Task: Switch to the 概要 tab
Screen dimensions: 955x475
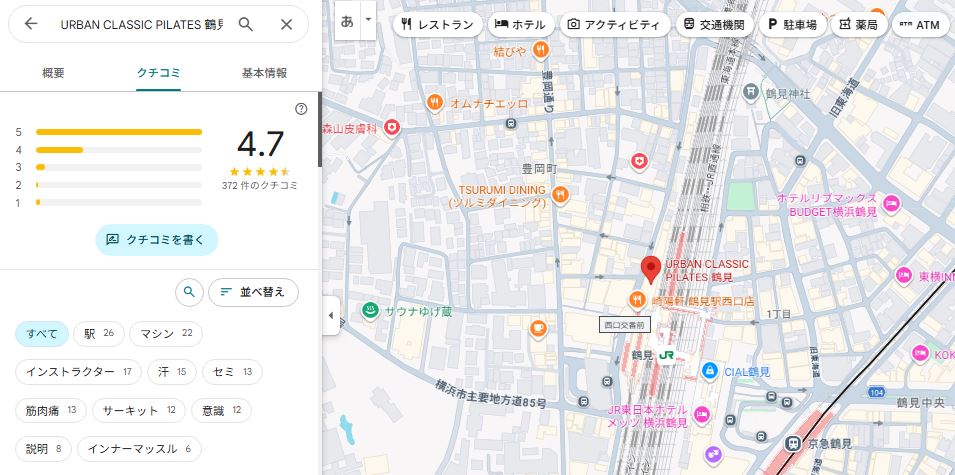Action: pos(53,73)
